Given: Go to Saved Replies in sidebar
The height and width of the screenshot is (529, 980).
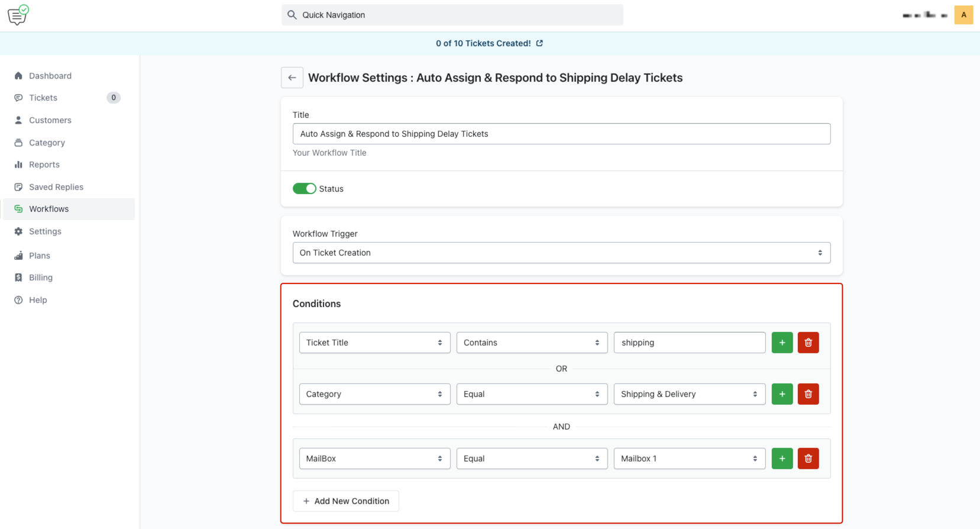Looking at the screenshot, I should [56, 187].
